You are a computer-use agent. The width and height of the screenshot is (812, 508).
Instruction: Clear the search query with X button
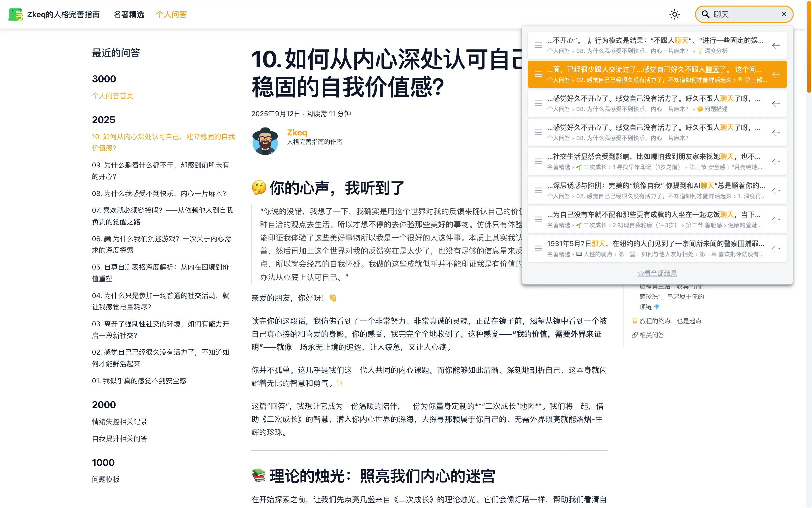pyautogui.click(x=784, y=15)
